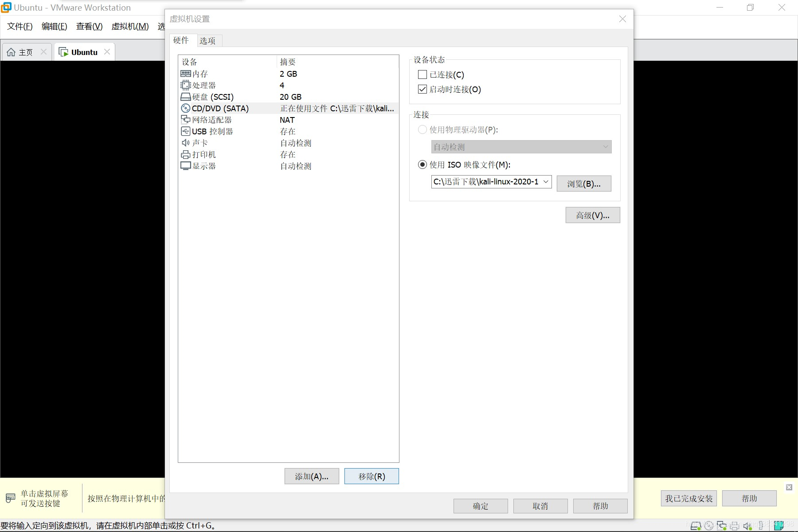Uncheck 启动时连接(O) checkbox
Screen dimensions: 798x532
coord(422,89)
